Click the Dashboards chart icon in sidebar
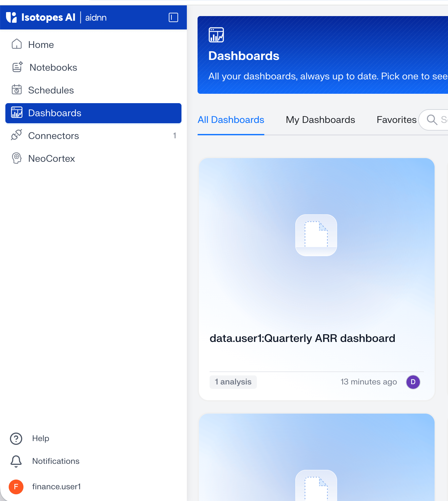Screen dimensions: 448x501 click(17, 113)
